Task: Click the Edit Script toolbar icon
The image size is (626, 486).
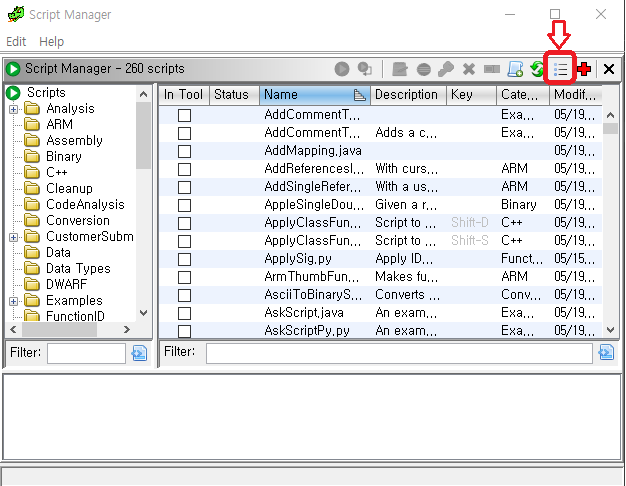Action: 400,69
